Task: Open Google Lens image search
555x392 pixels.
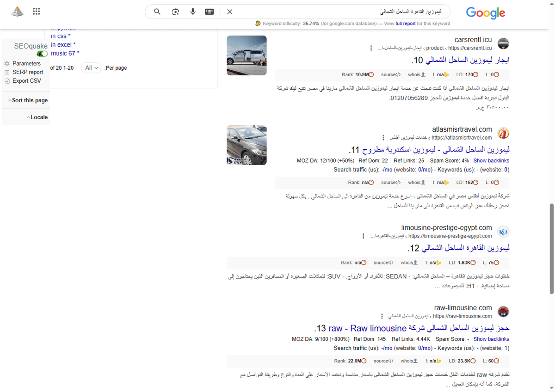Action: coord(175,12)
